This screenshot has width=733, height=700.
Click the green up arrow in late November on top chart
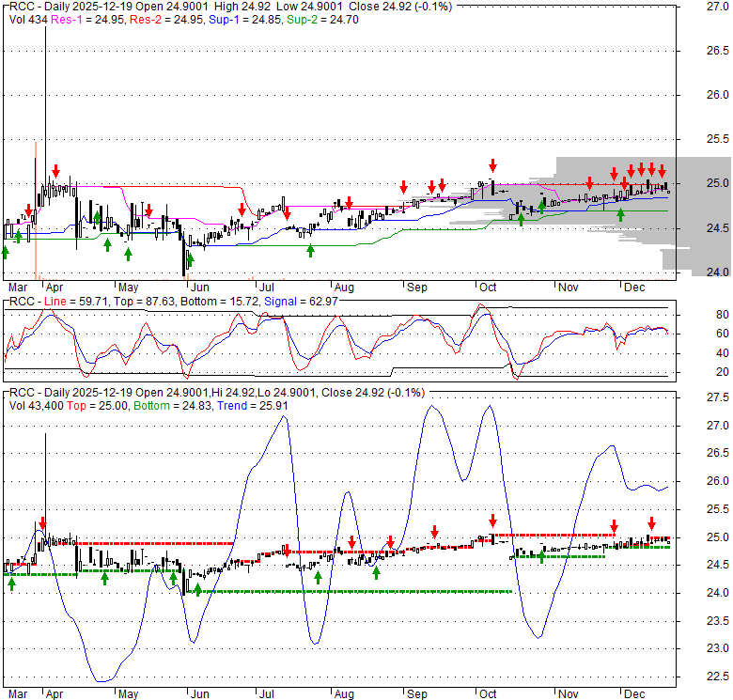click(x=620, y=214)
